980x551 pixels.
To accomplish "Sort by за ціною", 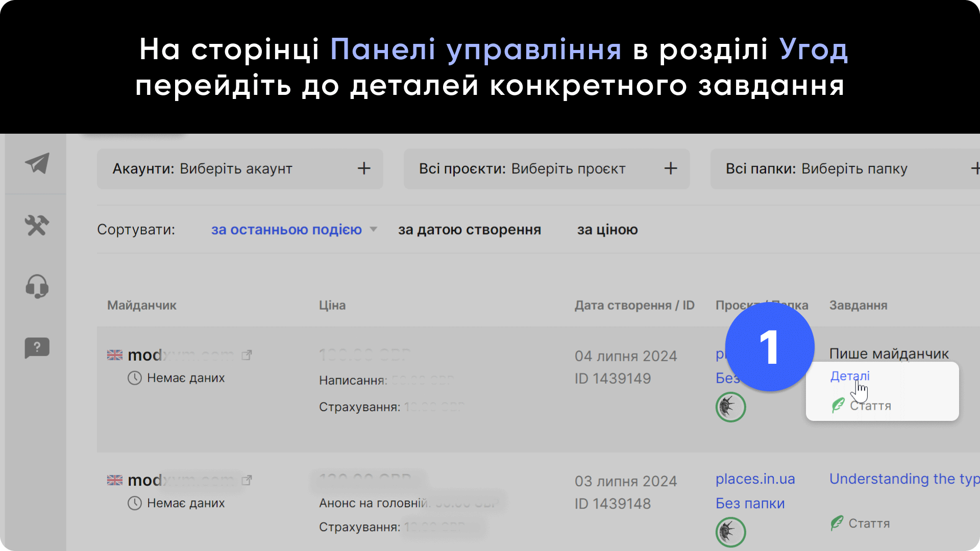I will [x=607, y=230].
